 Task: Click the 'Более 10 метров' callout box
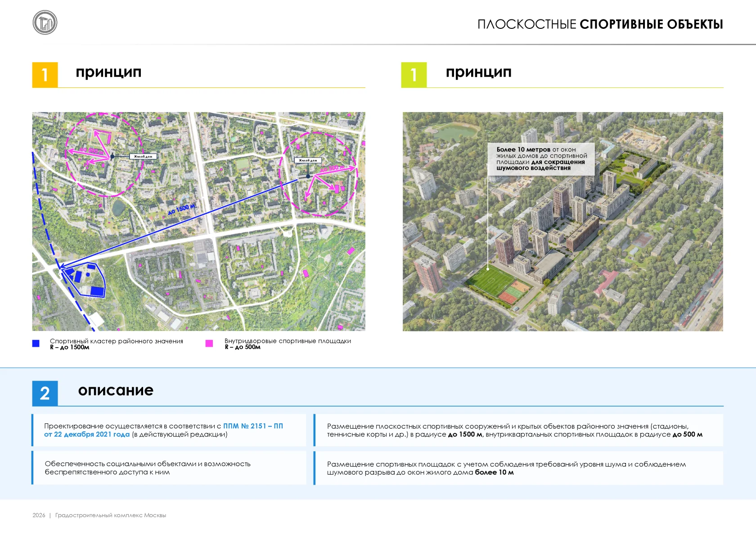[541, 159]
